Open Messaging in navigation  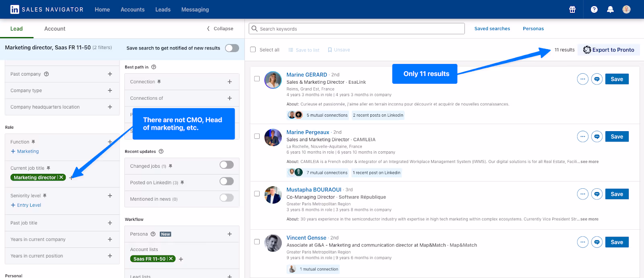tap(195, 9)
